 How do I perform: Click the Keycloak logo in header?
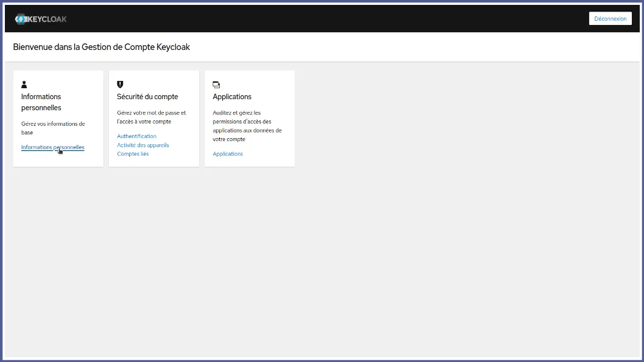[41, 19]
